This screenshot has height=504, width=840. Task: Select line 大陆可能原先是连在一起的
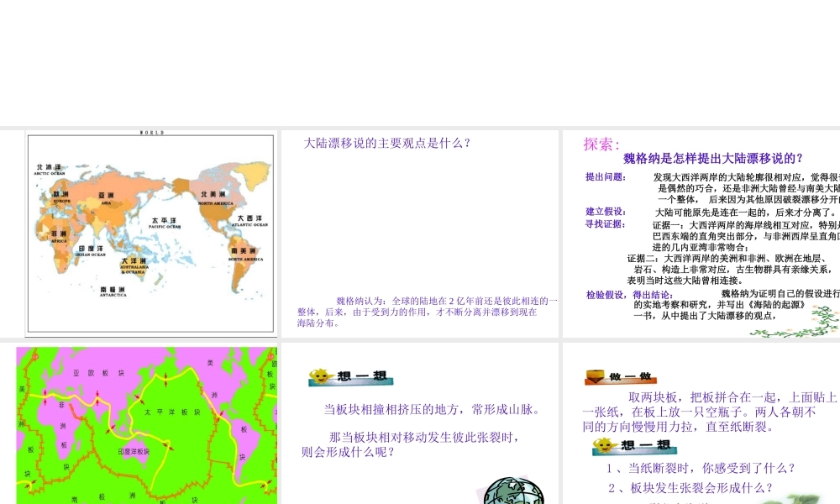pos(745,212)
